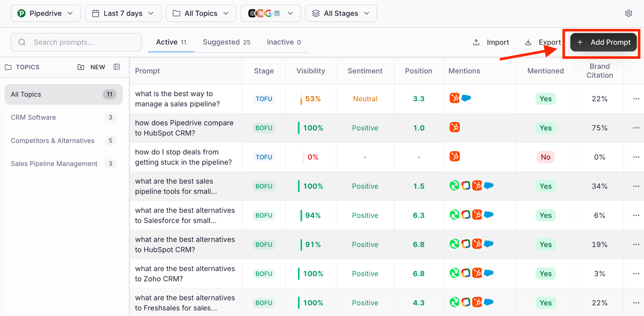Click the Brand Citation column header

point(600,71)
